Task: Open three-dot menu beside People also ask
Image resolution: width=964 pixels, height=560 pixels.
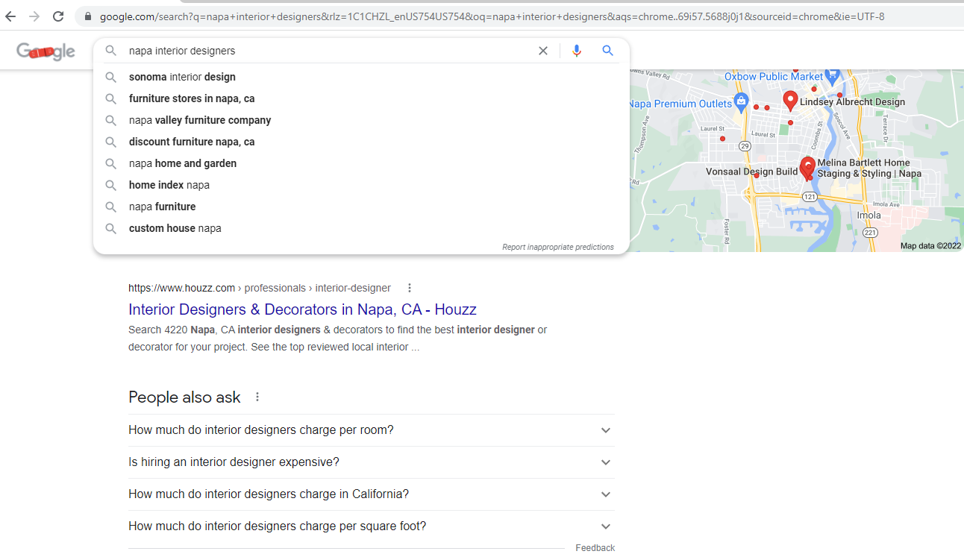Action: (257, 397)
